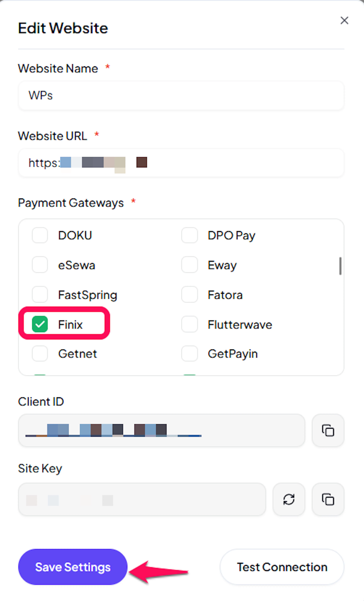This screenshot has width=364, height=601.
Task: Enable the GetPayin checkbox
Action: click(x=189, y=353)
